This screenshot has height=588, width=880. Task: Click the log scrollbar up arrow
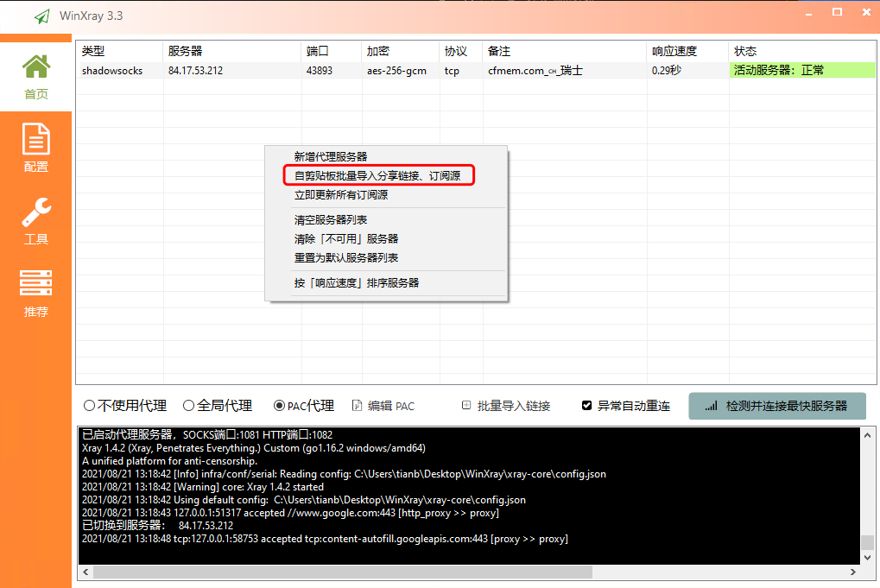coord(867,435)
